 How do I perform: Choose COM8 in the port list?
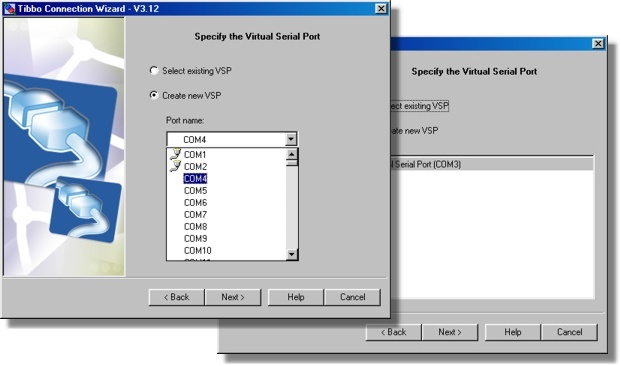pos(195,226)
